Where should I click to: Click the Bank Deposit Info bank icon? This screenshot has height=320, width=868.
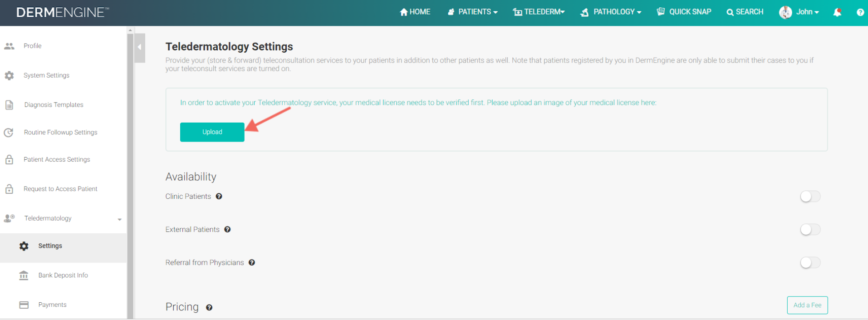(x=24, y=276)
